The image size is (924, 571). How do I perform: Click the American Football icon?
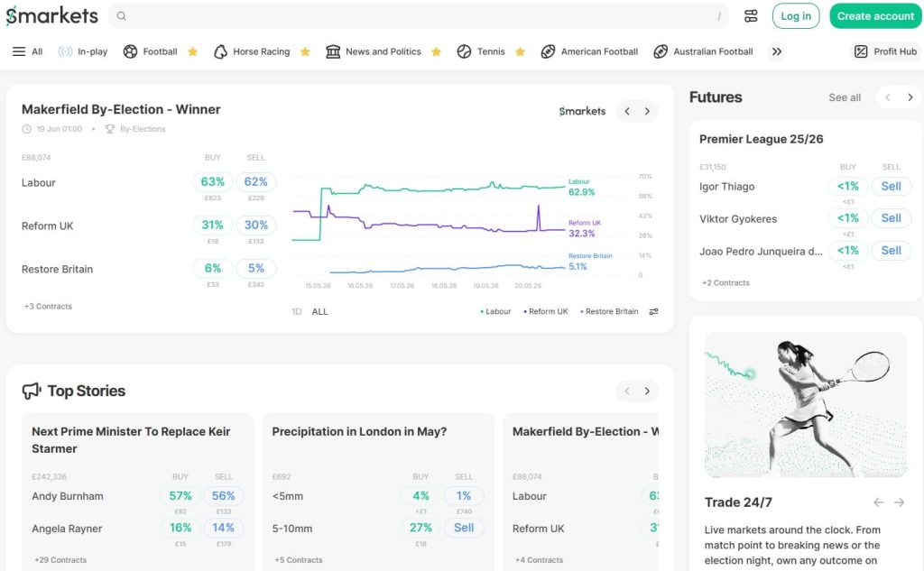pos(548,51)
